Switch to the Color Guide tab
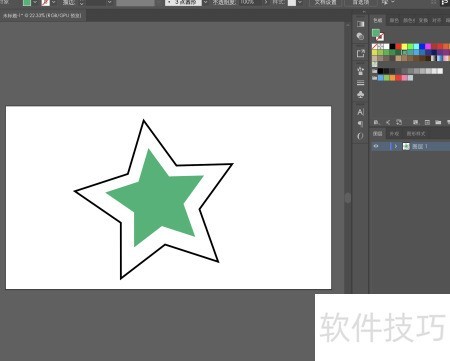The height and width of the screenshot is (361, 450). (409, 21)
